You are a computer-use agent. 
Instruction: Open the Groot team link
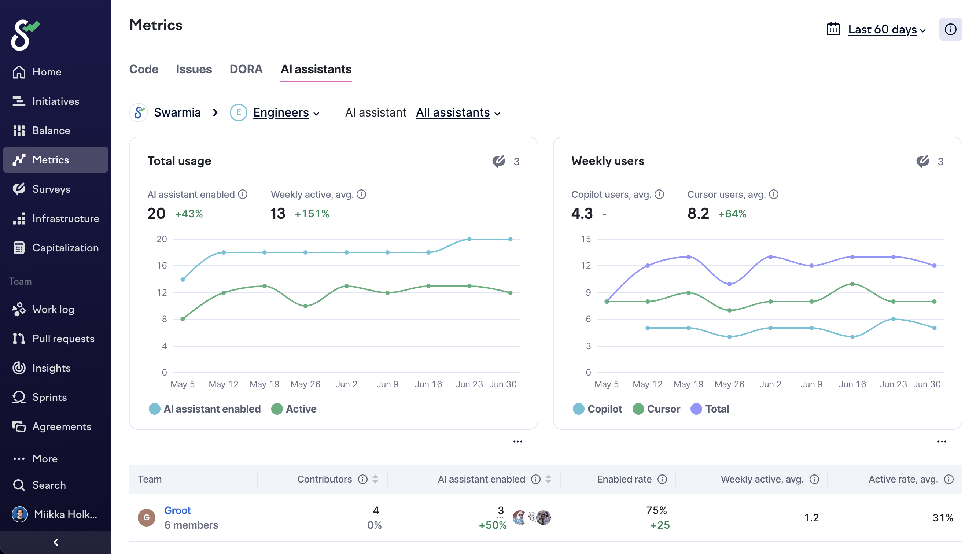pos(177,510)
